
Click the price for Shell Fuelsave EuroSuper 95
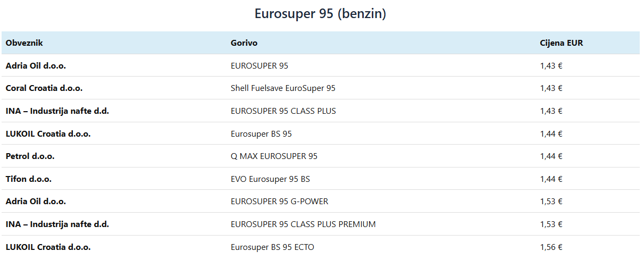(551, 88)
